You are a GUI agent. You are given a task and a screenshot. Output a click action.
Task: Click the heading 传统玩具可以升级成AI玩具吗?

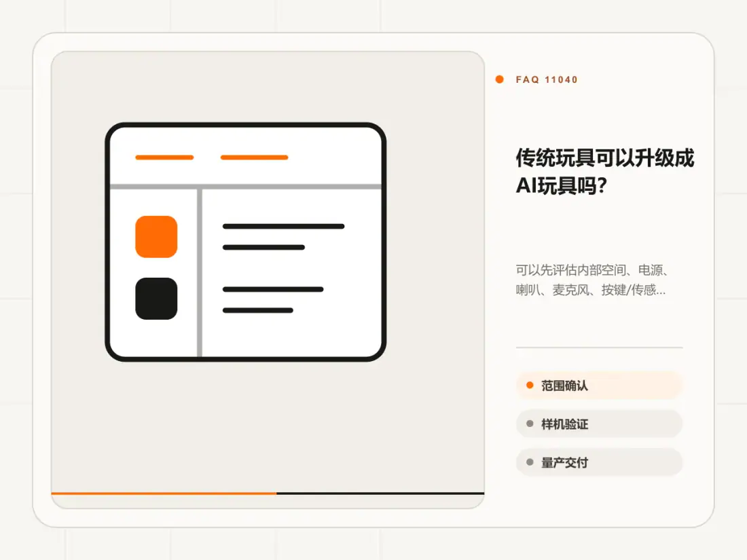pos(604,172)
